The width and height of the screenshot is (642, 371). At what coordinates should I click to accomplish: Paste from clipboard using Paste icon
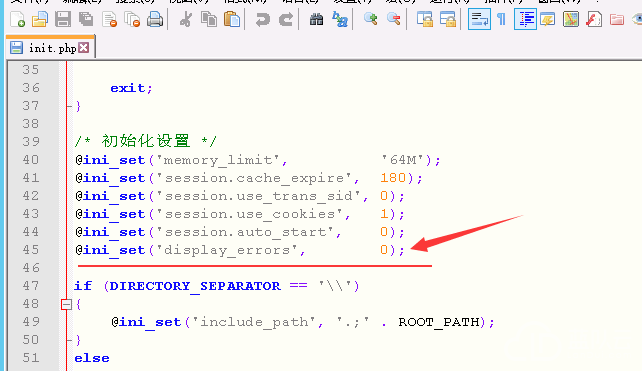[232, 19]
